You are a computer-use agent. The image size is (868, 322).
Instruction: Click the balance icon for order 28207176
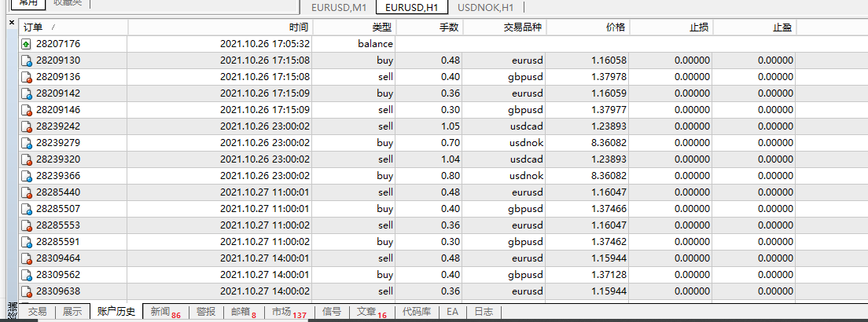pyautogui.click(x=26, y=44)
